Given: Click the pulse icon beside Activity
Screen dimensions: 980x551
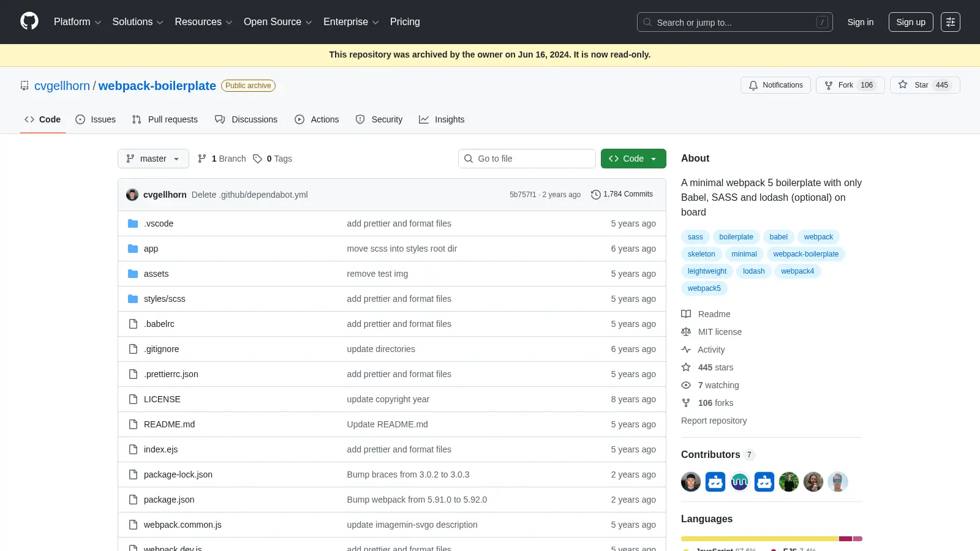Looking at the screenshot, I should (686, 350).
